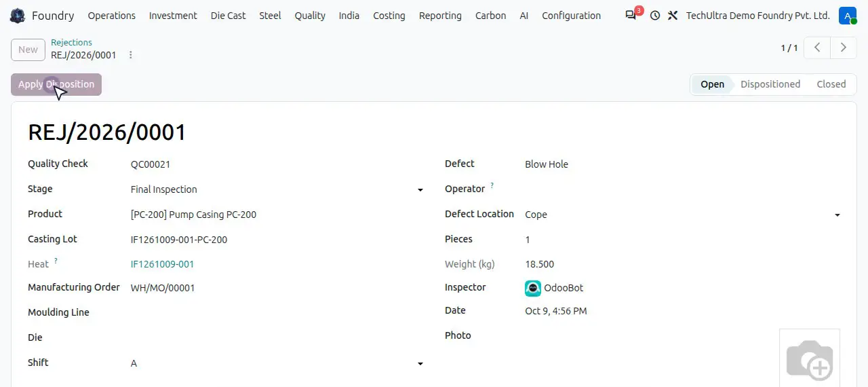Click the empty Moulding Line field
This screenshot has width=868, height=387.
point(277,313)
